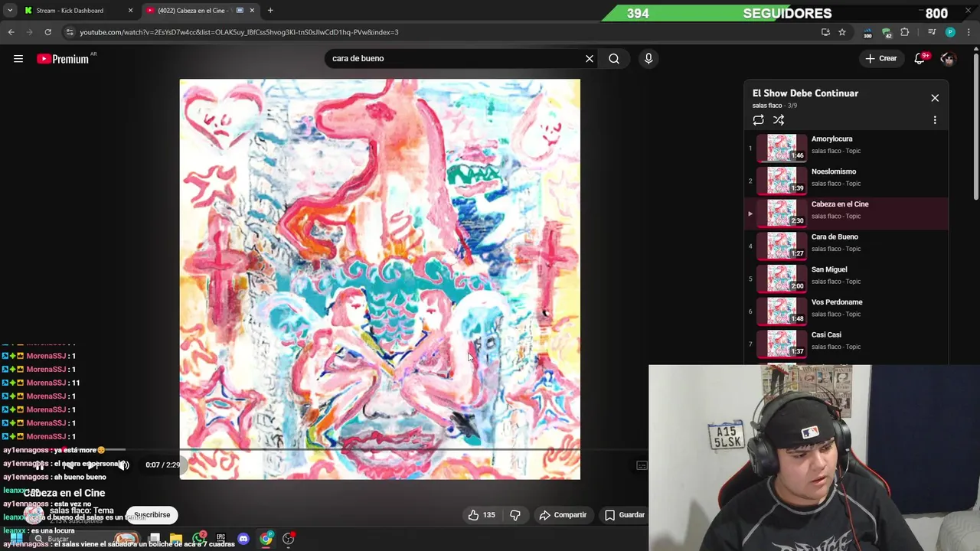Image resolution: width=980 pixels, height=551 pixels.
Task: Open the extension showing badge 300
Action: [867, 32]
